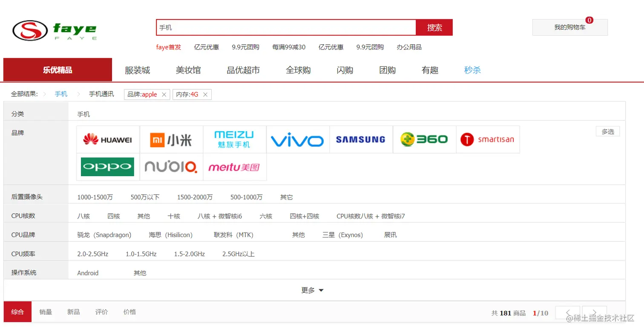Select the OPPO brand logo
This screenshot has height=332, width=644.
[x=108, y=167]
